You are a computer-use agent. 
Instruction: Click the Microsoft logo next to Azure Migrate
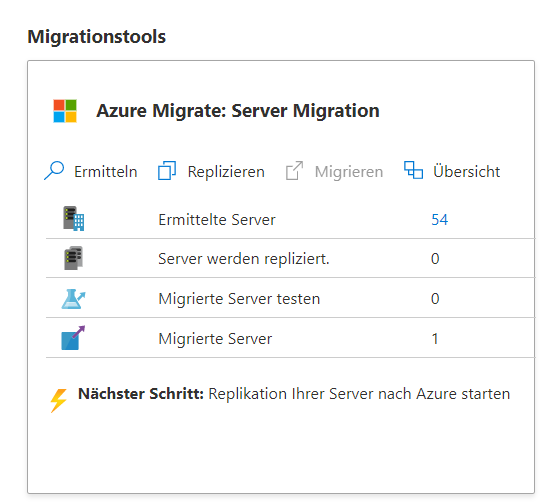(x=65, y=111)
